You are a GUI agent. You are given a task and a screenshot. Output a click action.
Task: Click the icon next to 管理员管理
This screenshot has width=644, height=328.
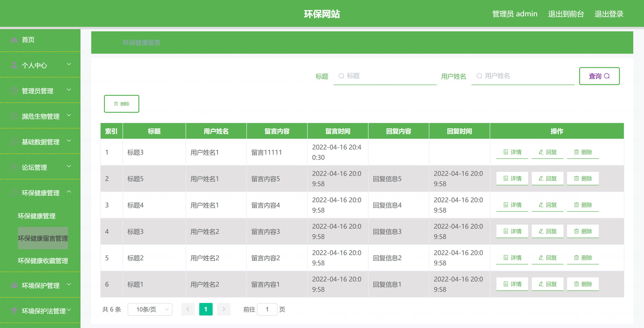pos(14,91)
